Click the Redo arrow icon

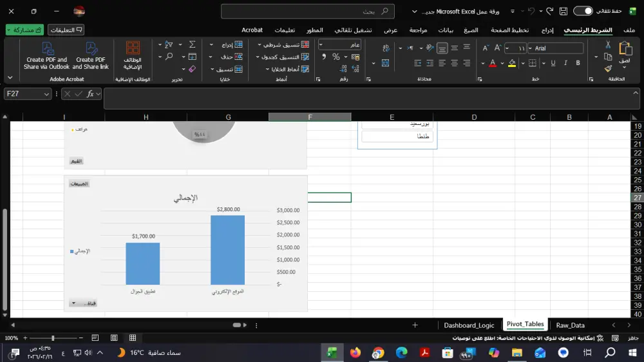(549, 11)
